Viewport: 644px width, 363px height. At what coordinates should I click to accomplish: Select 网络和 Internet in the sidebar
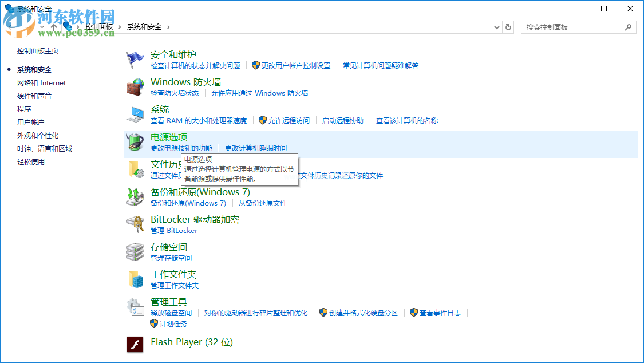coord(41,82)
